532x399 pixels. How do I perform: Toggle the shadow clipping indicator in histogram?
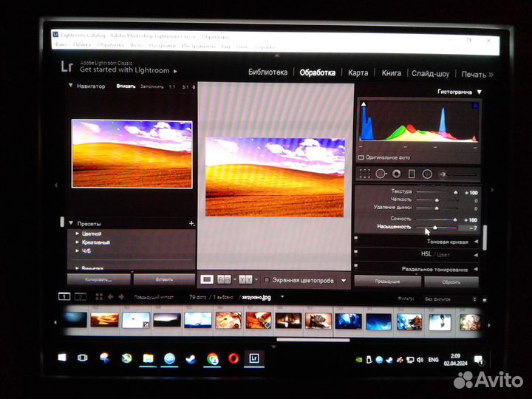[x=363, y=106]
